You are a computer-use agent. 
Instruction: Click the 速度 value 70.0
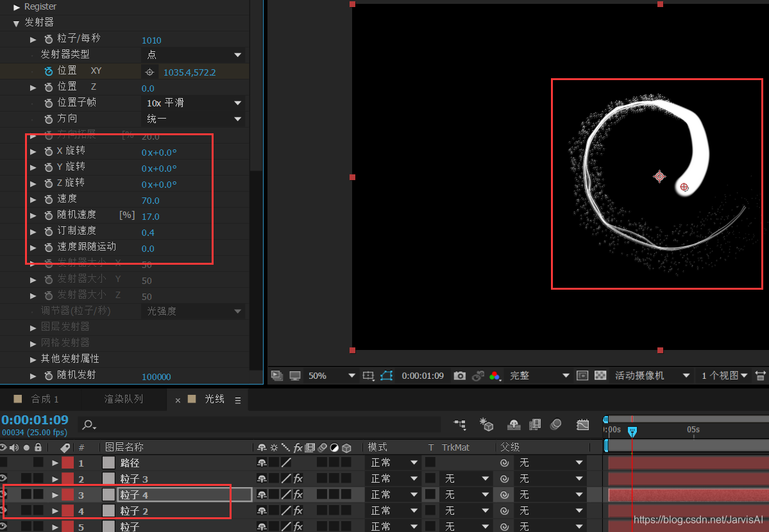coord(151,201)
